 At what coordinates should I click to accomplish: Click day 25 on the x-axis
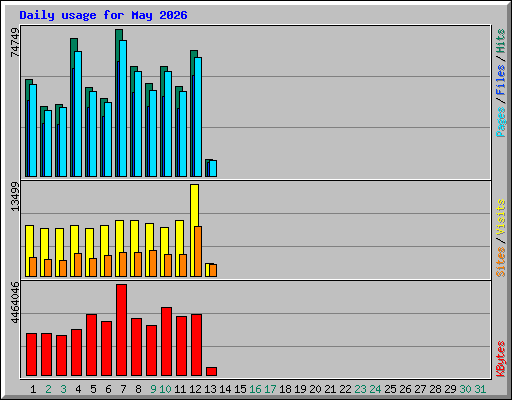pos(390,389)
